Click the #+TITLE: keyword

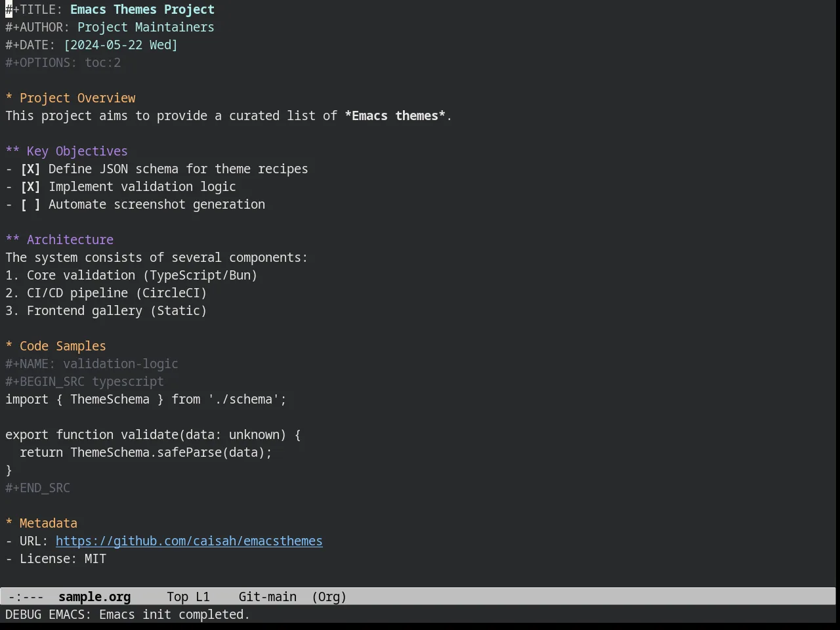click(x=34, y=9)
